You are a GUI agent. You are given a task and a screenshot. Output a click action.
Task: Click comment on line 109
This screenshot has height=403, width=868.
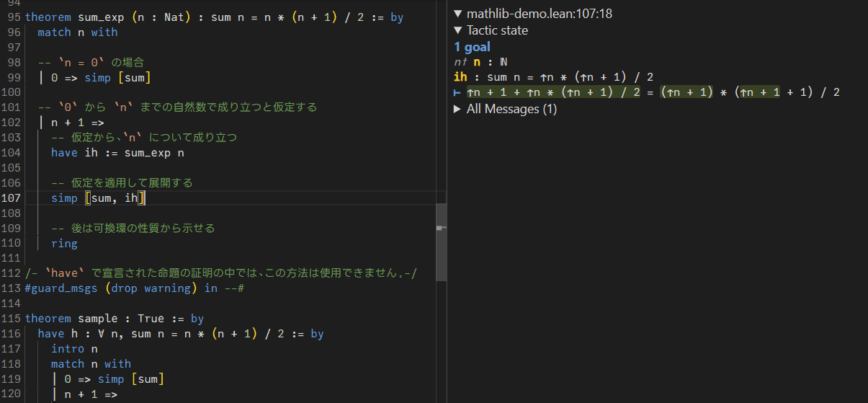coord(133,229)
